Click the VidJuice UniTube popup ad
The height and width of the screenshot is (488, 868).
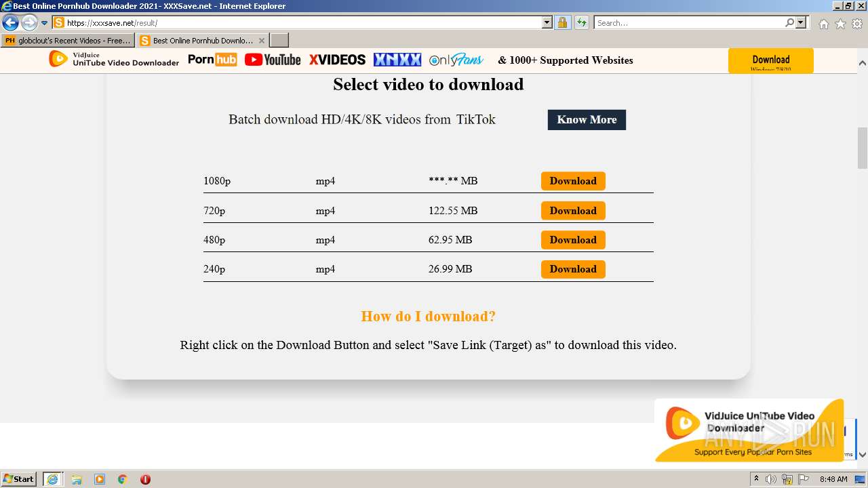click(x=749, y=430)
